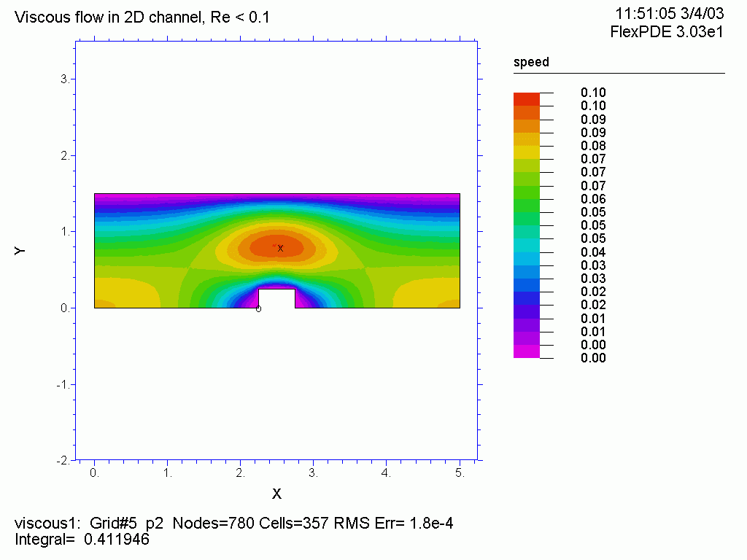Click the red 'x' maximum speed marker
Viewport: 747px width, 560px height.
(280, 249)
